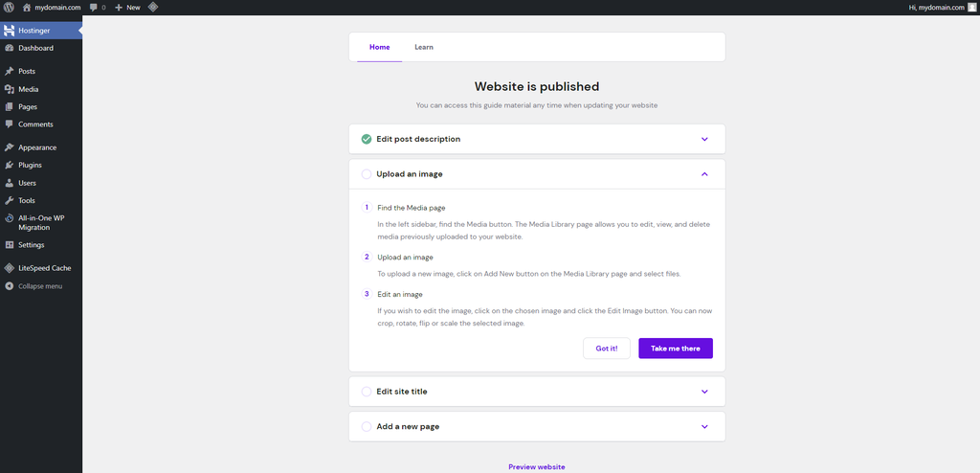980x473 pixels.
Task: Open the Preview website link
Action: (x=536, y=466)
